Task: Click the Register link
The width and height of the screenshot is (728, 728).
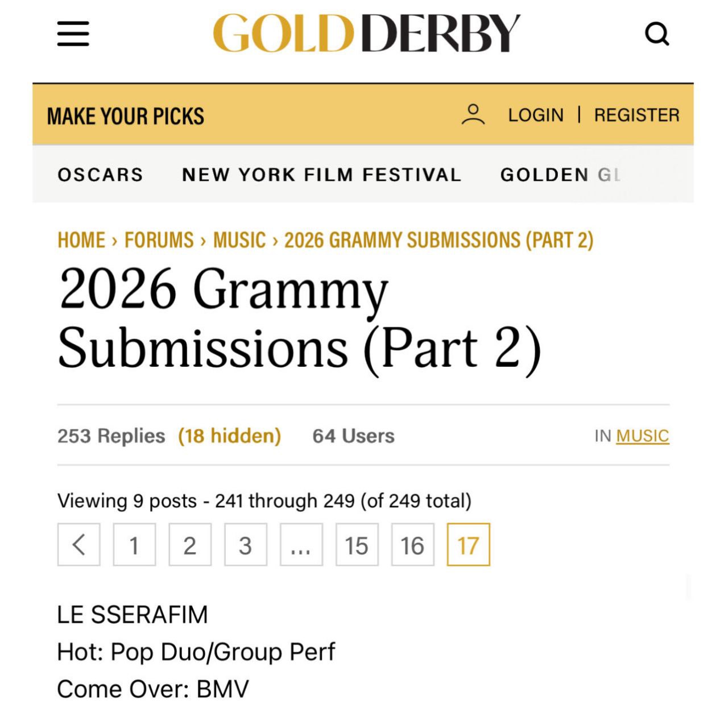Action: tap(636, 115)
